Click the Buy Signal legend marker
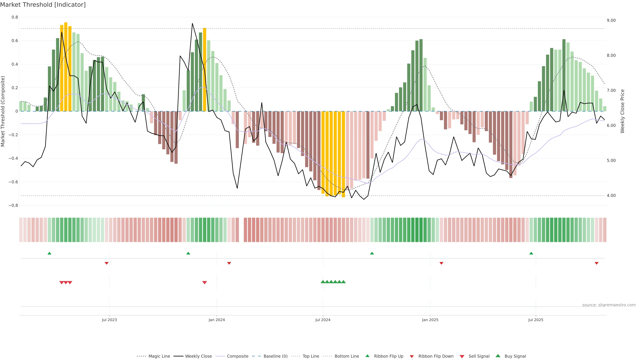 coord(498,356)
